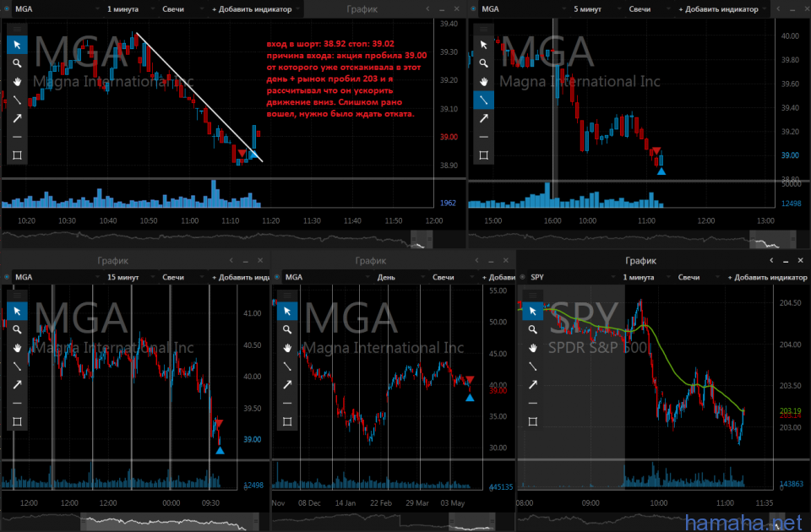The height and width of the screenshot is (532, 811).
Task: Select the arrow drawing tool in MGA 1-minute chart
Action: tap(17, 118)
